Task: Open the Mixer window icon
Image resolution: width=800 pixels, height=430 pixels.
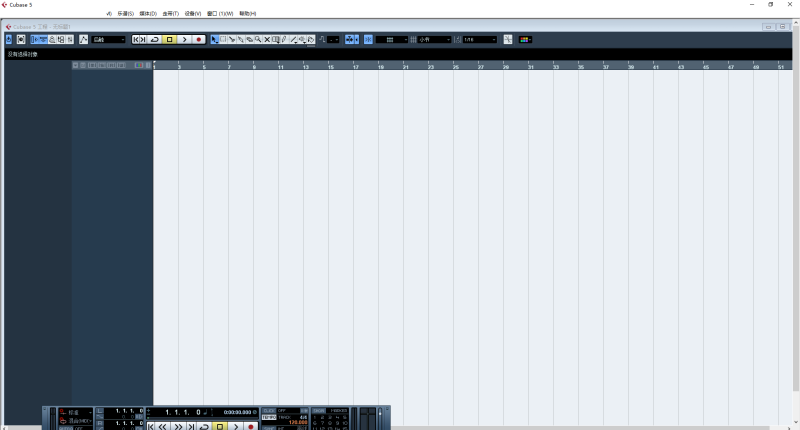Action: tap(70, 39)
